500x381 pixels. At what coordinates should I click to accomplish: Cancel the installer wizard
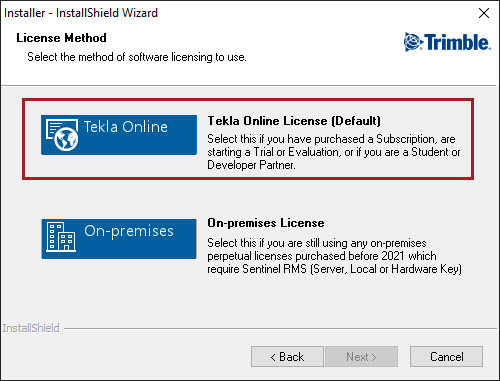point(446,357)
